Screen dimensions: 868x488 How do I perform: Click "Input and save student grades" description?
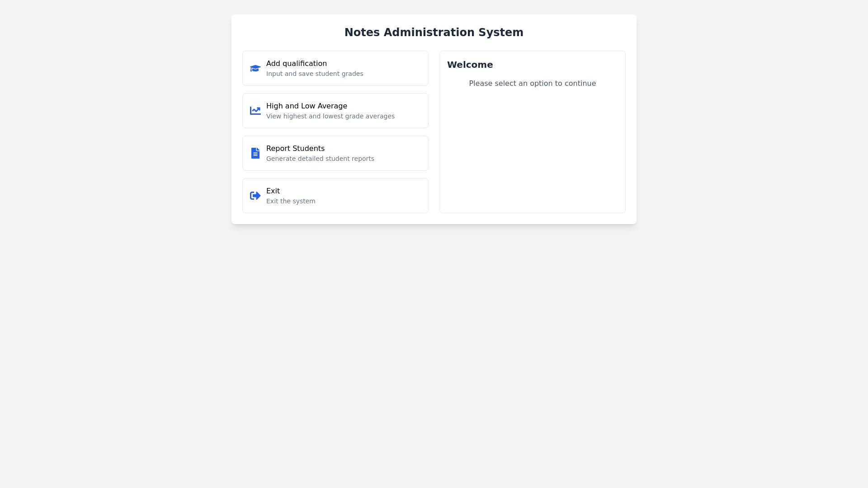315,74
